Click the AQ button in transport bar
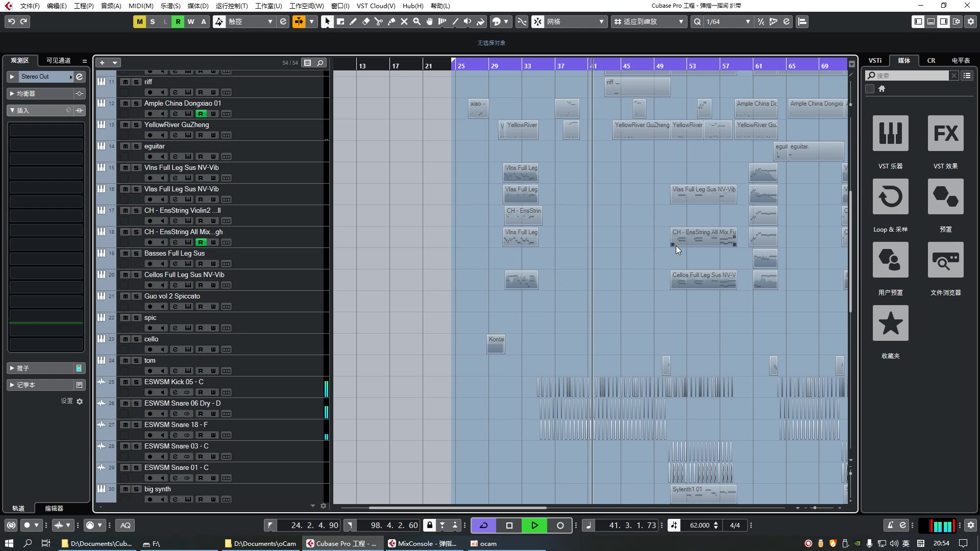The width and height of the screenshot is (980, 551). [x=125, y=525]
